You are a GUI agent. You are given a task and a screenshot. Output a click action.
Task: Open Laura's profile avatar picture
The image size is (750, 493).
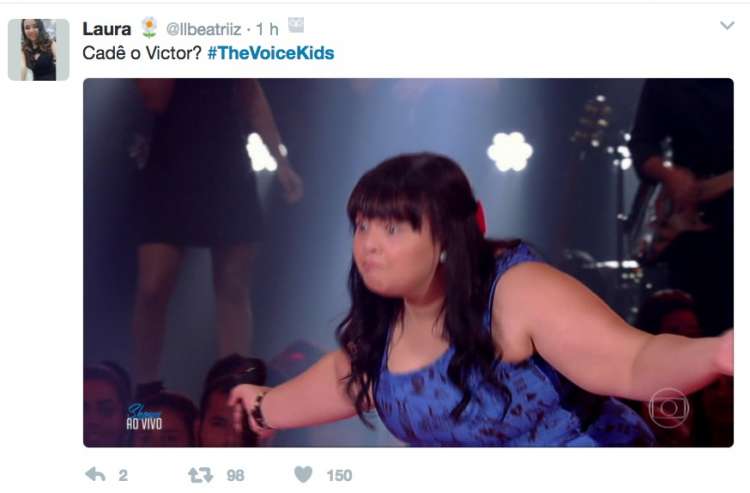(39, 50)
